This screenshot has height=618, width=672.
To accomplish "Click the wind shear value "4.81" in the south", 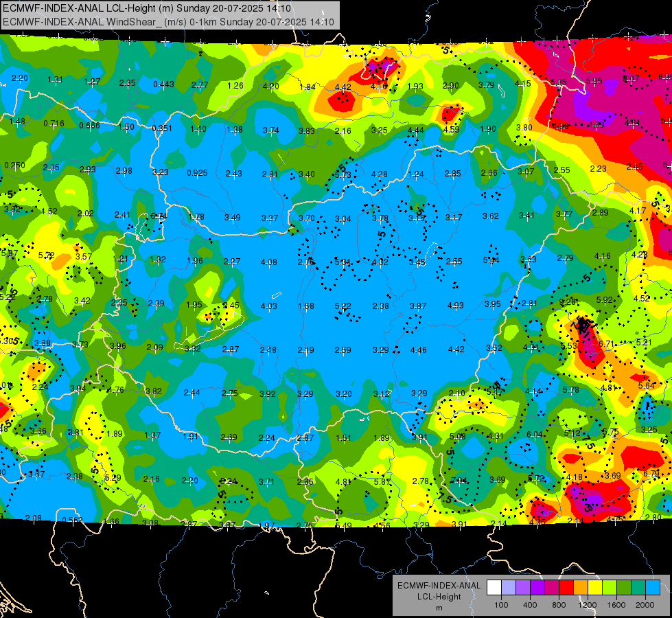I will click(343, 481).
